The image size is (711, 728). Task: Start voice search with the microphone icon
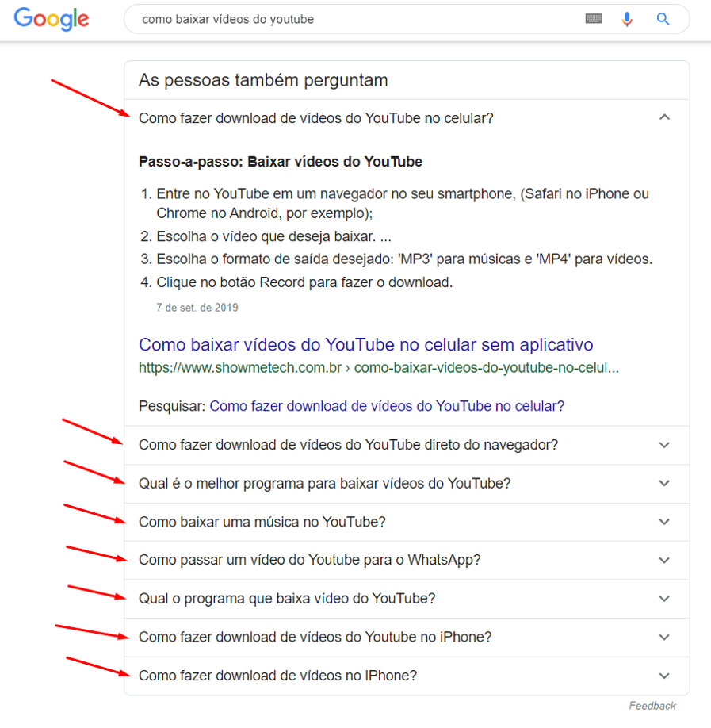[x=627, y=19]
